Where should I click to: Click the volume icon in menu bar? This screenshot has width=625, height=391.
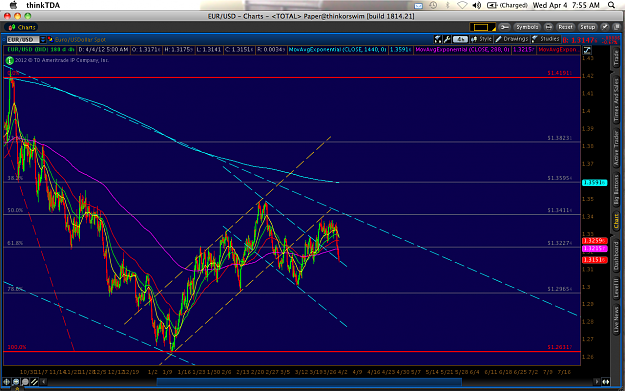pyautogui.click(x=477, y=5)
